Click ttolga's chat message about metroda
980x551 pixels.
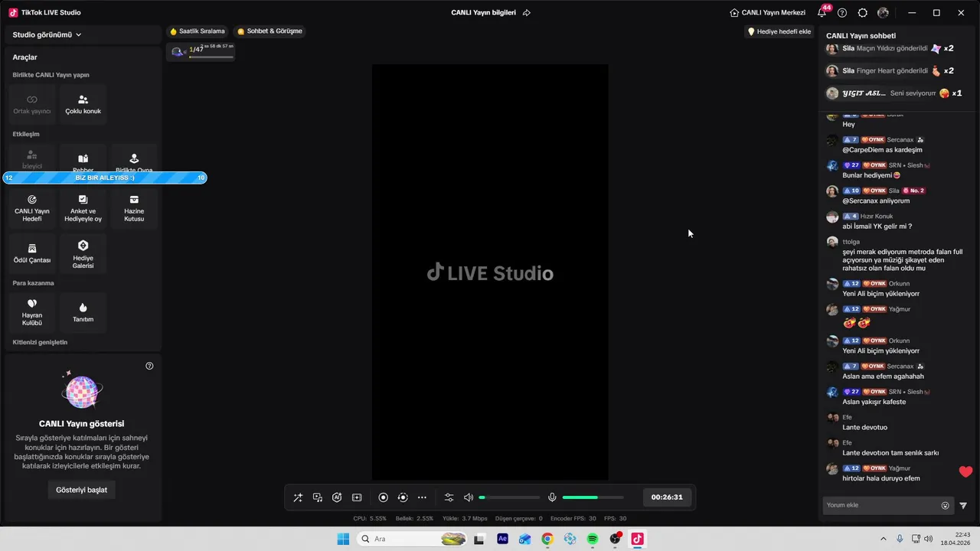coord(903,259)
